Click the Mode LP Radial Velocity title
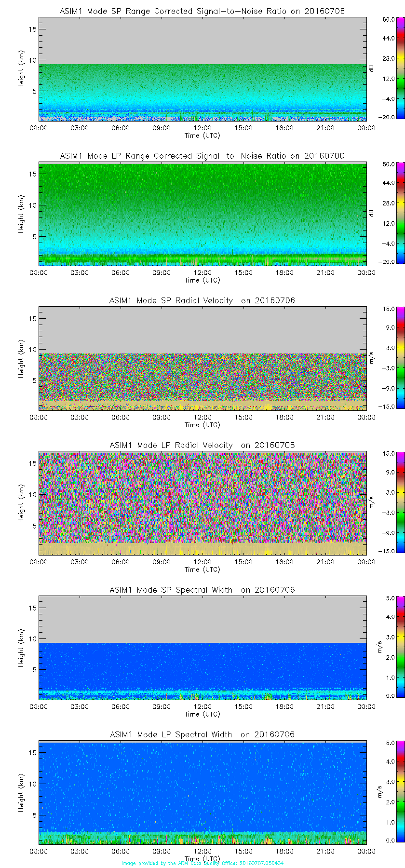Image resolution: width=405 pixels, height=868 pixels. click(202, 445)
